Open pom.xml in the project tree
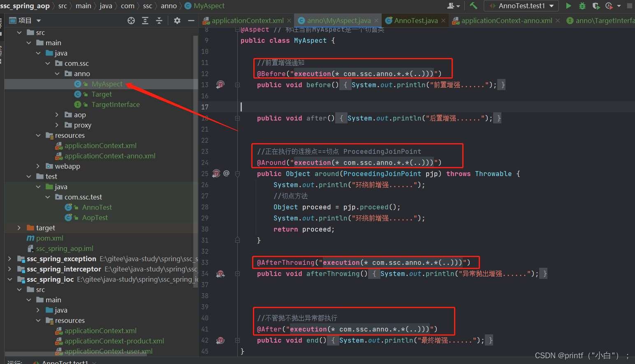 pyautogui.click(x=50, y=238)
